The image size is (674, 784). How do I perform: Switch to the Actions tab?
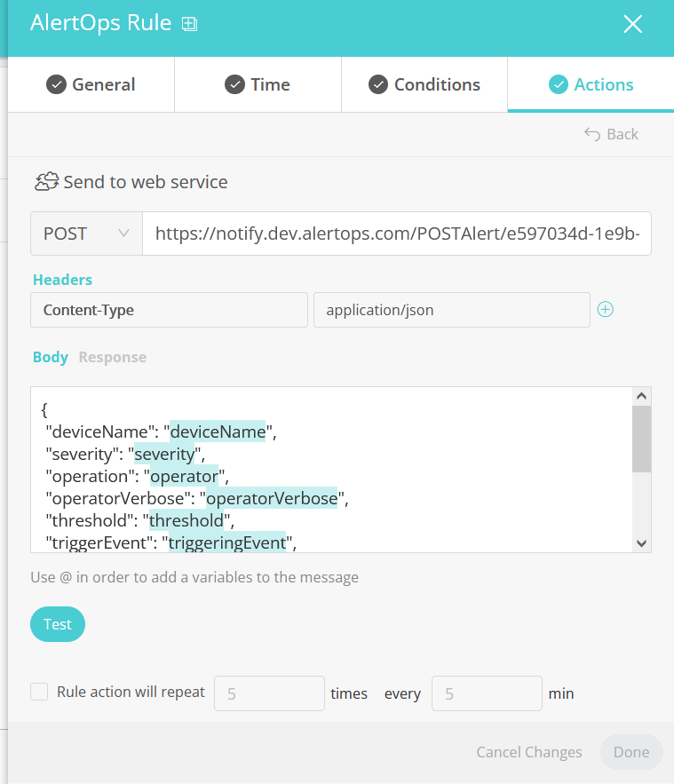[591, 85]
